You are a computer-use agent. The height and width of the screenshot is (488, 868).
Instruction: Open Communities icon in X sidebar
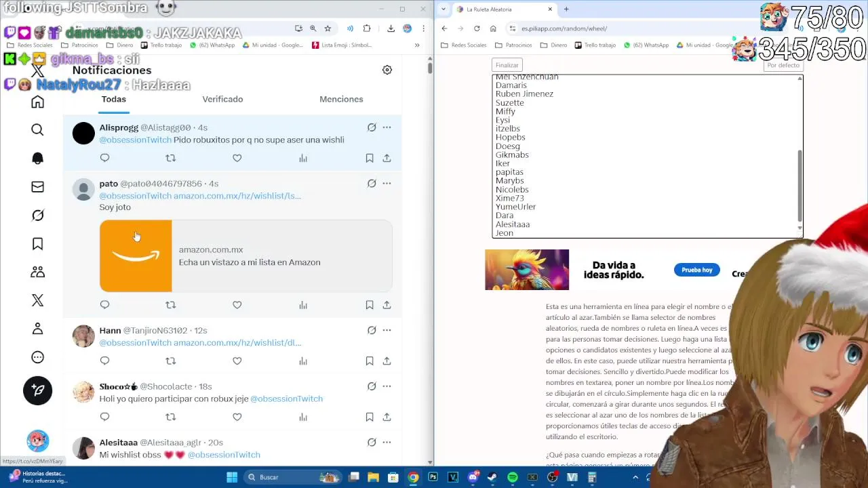coord(37,272)
